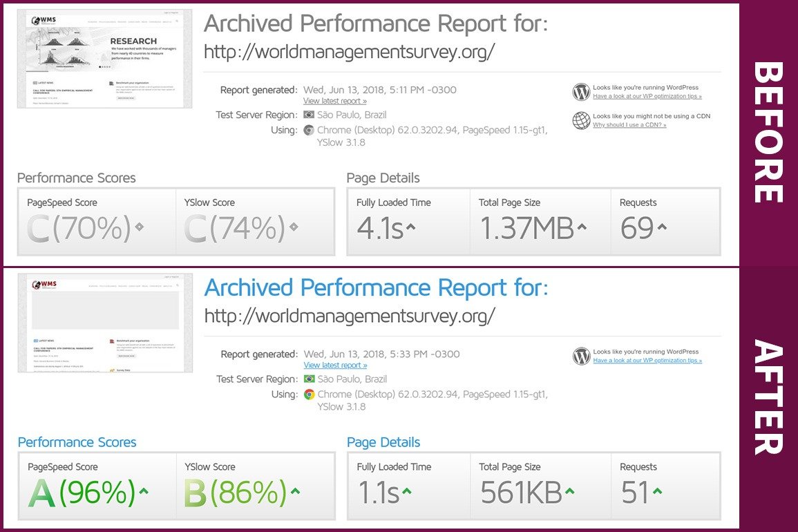Open WP optimization tips link in AFTER report

(x=647, y=361)
